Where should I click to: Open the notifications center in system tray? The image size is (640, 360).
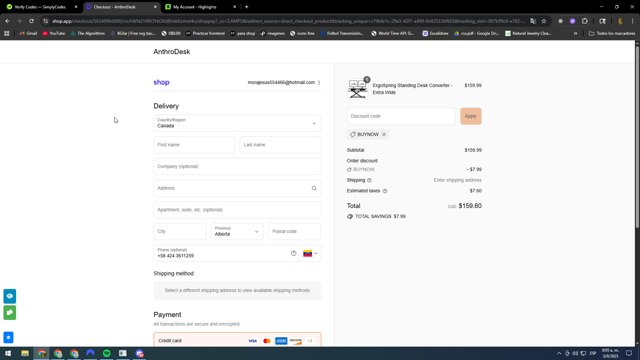click(629, 353)
